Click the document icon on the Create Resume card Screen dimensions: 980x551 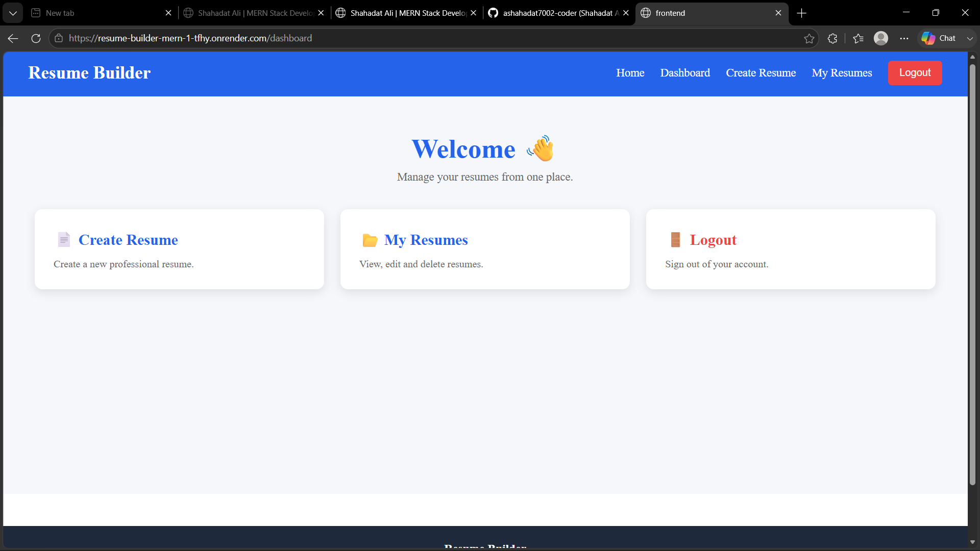click(x=64, y=239)
